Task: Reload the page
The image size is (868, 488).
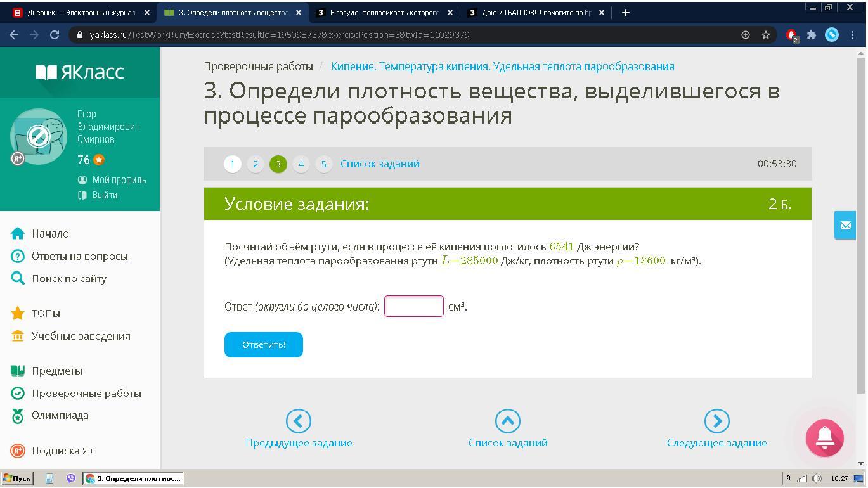Action: pos(55,35)
